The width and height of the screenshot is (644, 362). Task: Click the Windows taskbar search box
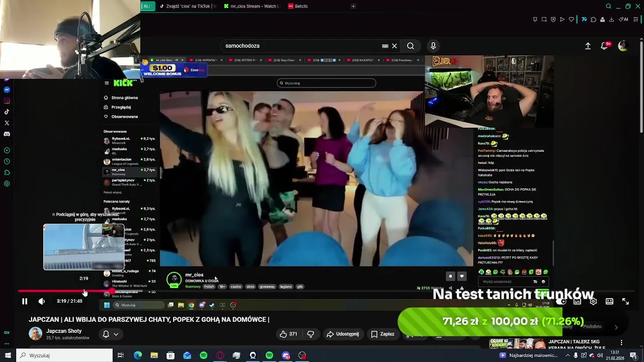64,355
